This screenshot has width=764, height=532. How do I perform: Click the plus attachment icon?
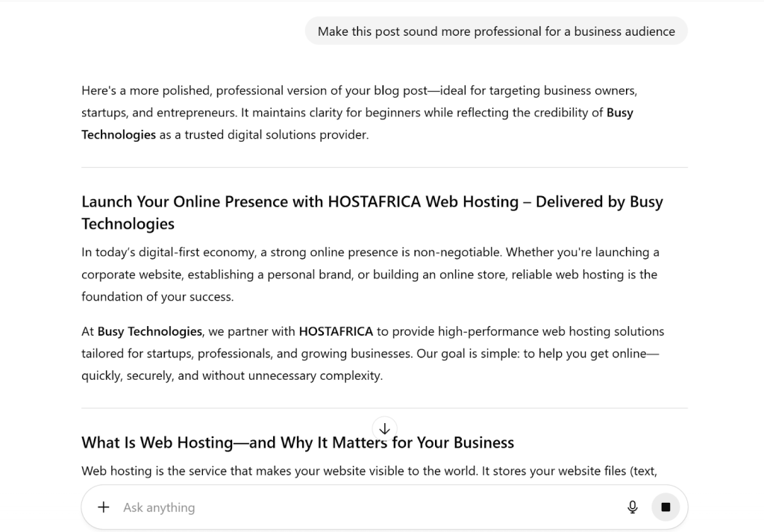(104, 507)
